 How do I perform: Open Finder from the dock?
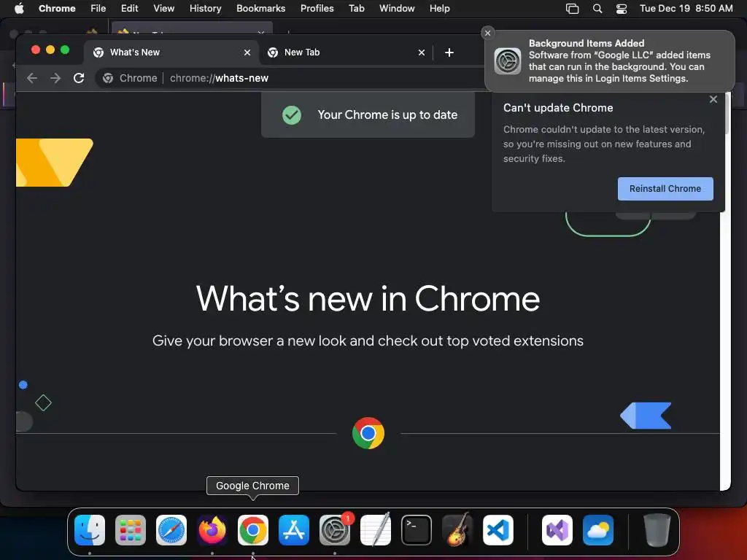pos(90,530)
